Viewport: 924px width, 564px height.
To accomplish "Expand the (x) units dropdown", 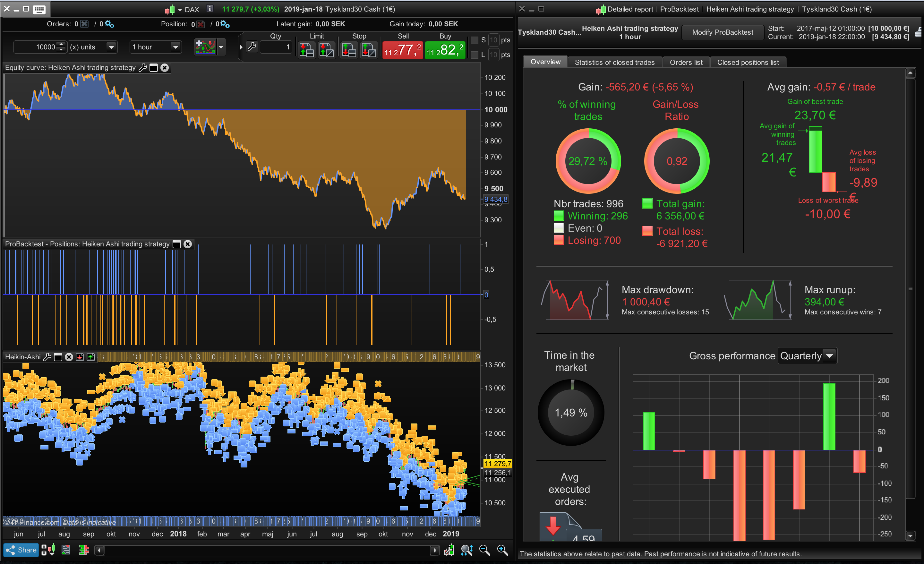I will (111, 47).
